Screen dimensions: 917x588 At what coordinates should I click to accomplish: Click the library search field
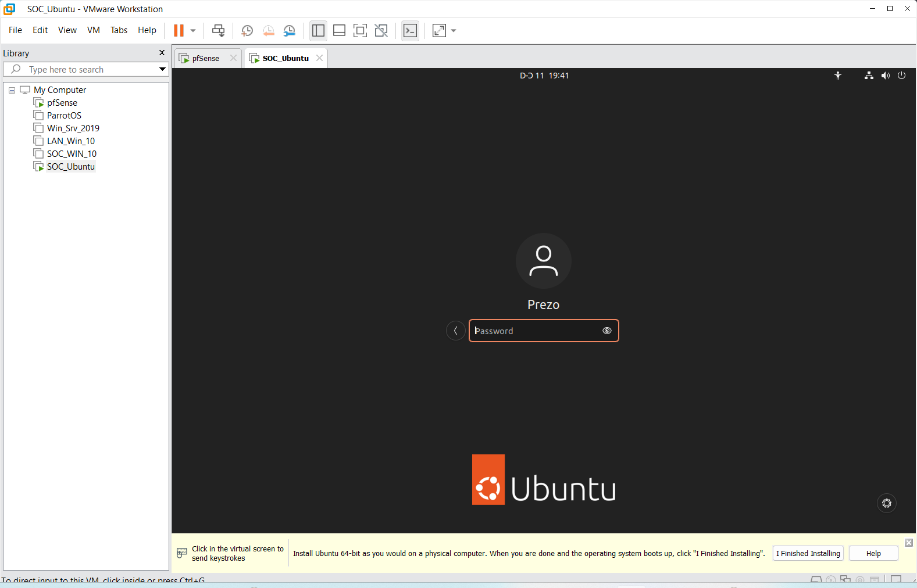click(85, 69)
